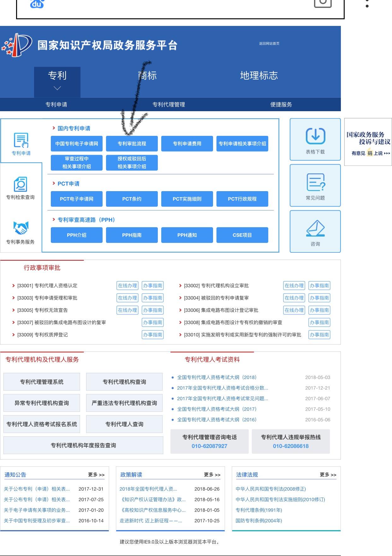Click the 咨询 envelope icon
392x556 pixels.
click(x=315, y=228)
